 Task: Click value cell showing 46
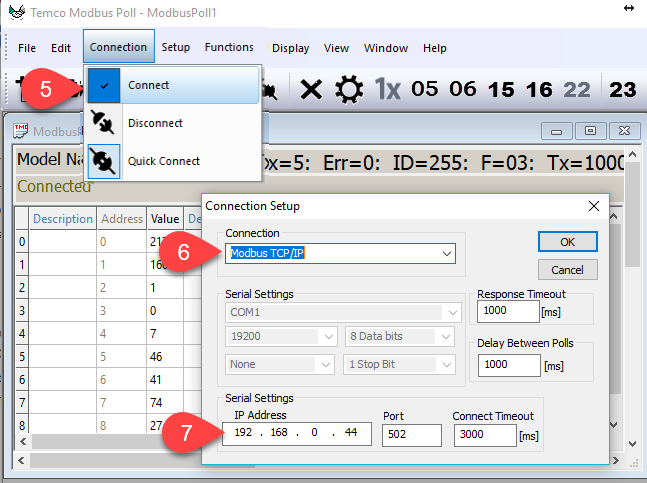click(x=165, y=356)
